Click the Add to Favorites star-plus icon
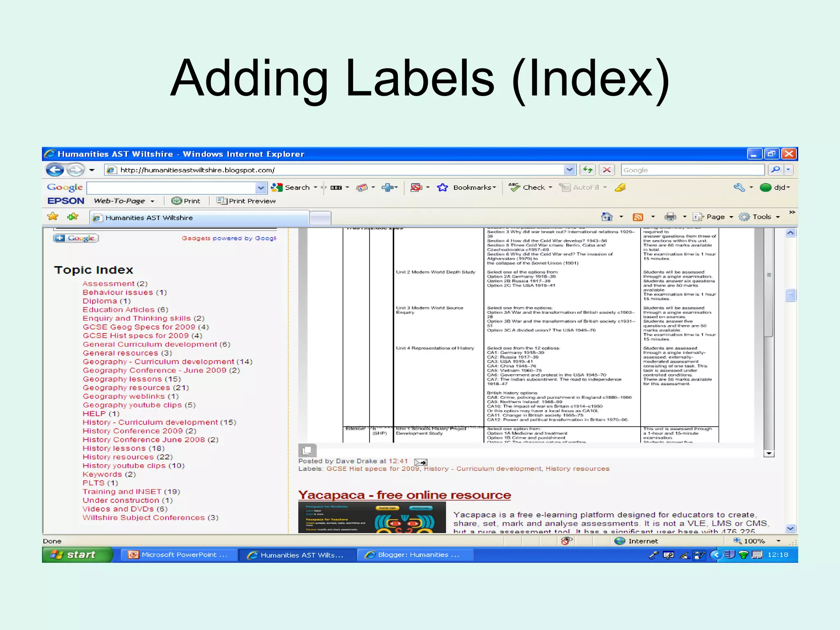This screenshot has width=840, height=630. click(73, 217)
